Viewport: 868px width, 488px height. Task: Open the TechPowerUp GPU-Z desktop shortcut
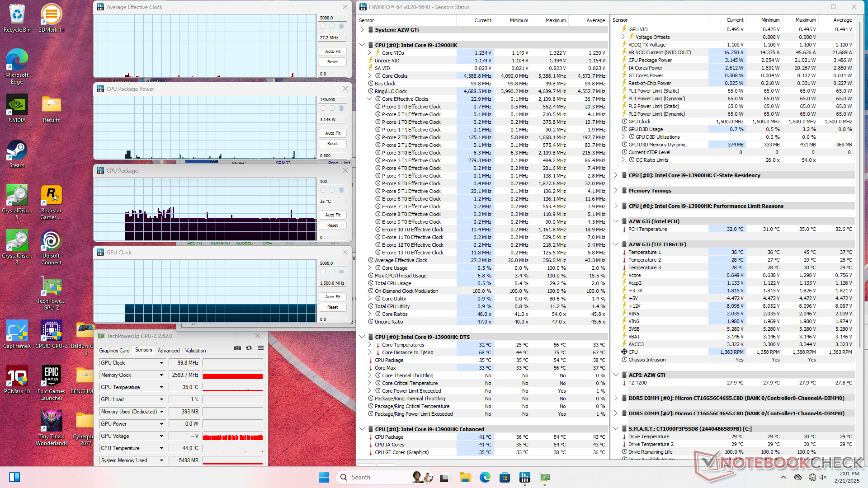(51, 292)
